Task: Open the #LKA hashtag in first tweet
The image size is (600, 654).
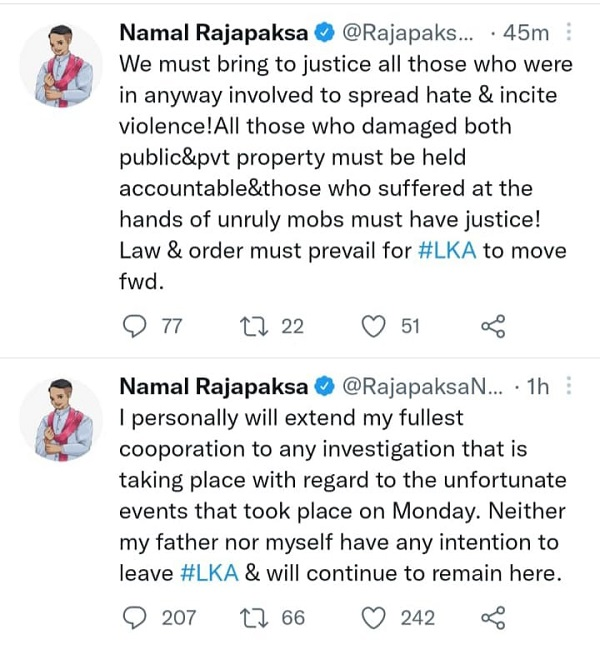Action: click(447, 251)
